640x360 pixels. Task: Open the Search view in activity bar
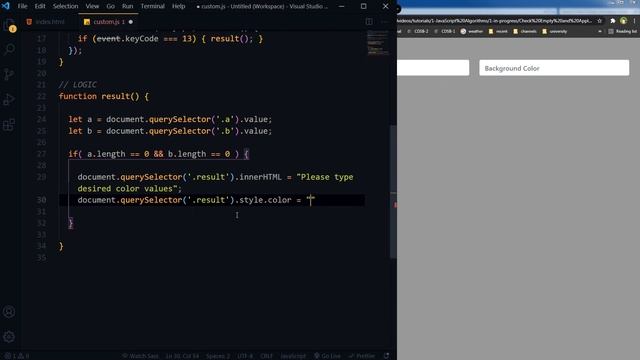tap(9, 49)
